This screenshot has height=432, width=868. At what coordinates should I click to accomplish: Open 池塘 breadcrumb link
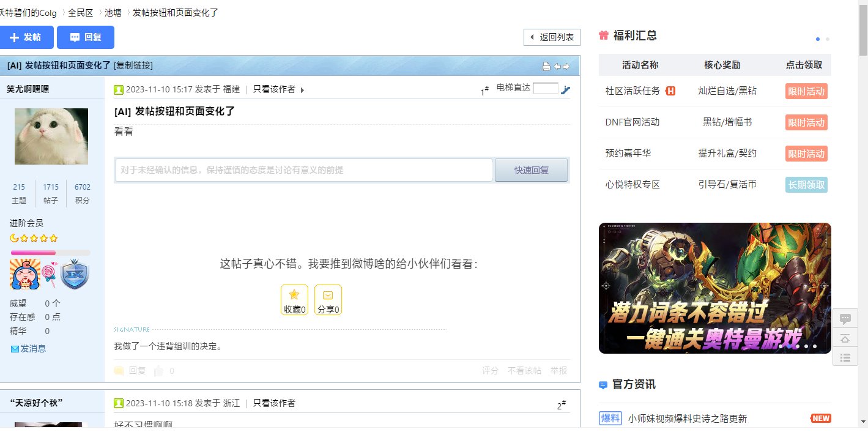point(113,12)
